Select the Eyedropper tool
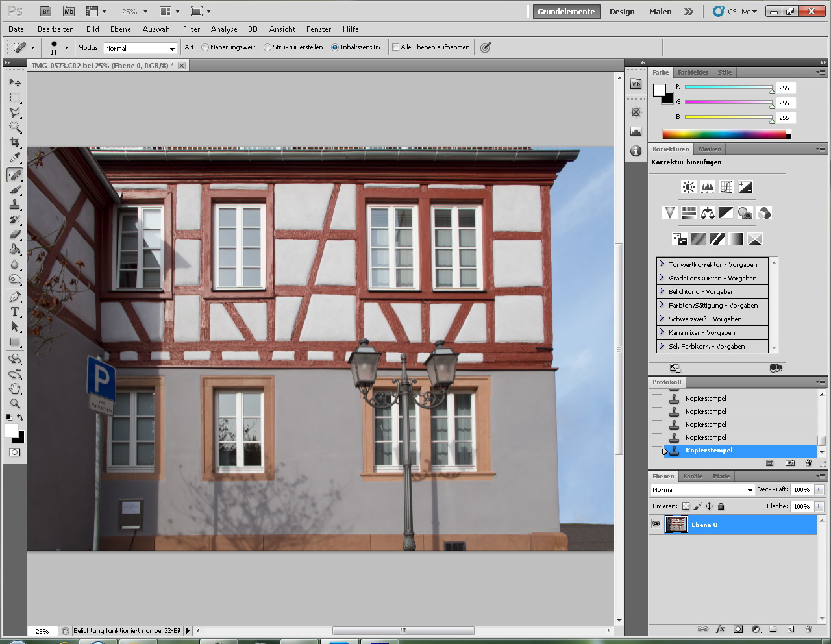Screen dimensions: 831x644 15,158
